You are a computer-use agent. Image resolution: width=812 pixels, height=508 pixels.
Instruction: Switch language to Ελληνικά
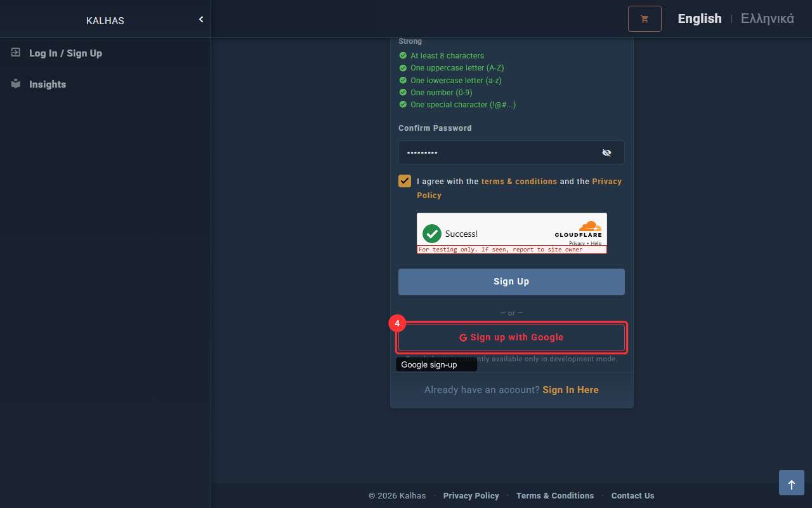[x=767, y=18]
